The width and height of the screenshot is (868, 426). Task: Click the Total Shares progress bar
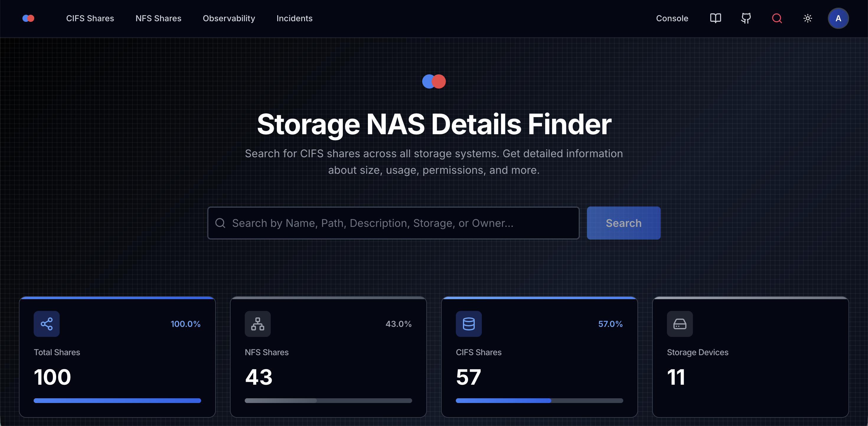[117, 400]
